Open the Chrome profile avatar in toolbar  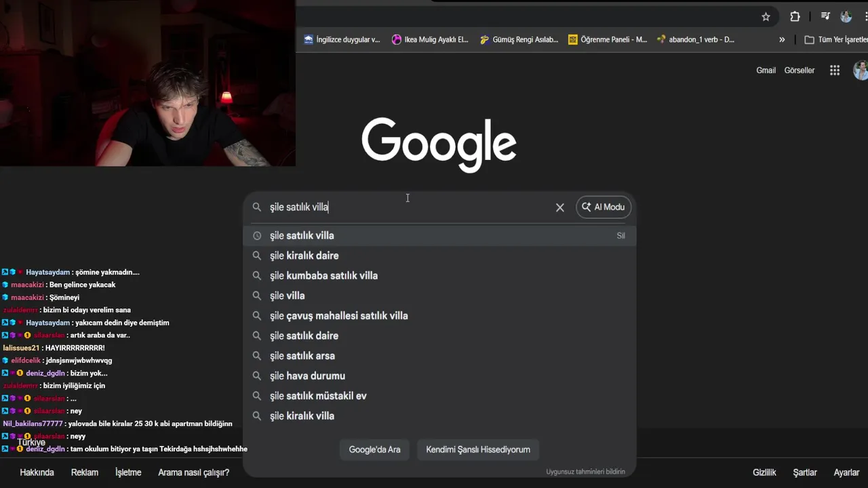[846, 17]
